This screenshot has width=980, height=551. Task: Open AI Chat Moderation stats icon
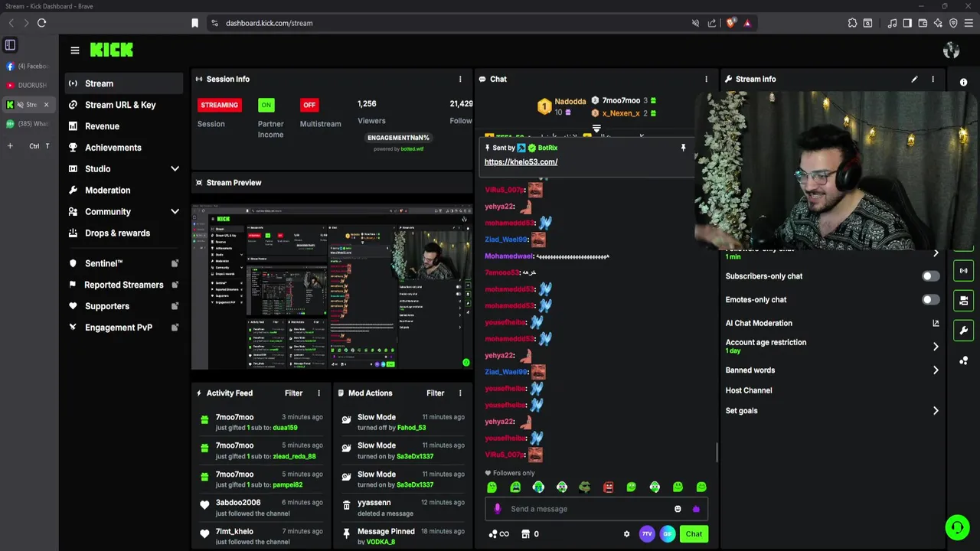936,323
